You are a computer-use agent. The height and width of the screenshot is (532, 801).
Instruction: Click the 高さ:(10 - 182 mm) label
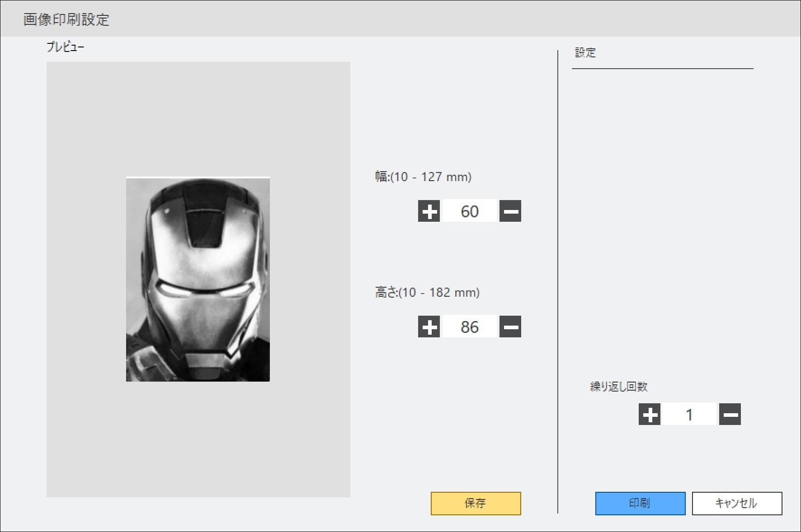427,292
